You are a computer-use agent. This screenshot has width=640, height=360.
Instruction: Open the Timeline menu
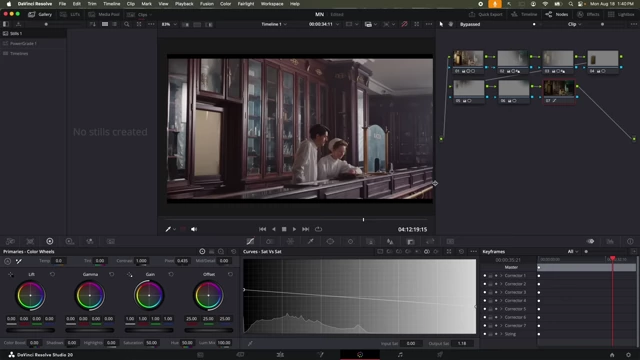[x=111, y=4]
